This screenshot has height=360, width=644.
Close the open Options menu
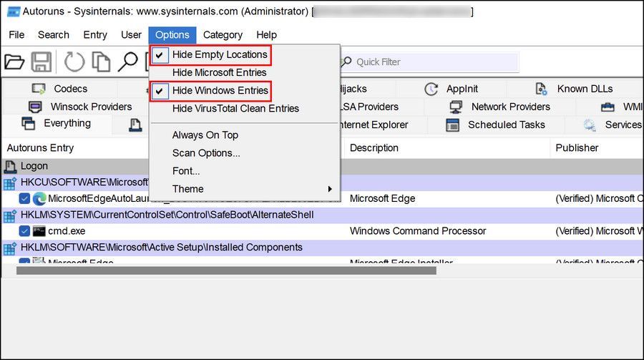tap(172, 35)
